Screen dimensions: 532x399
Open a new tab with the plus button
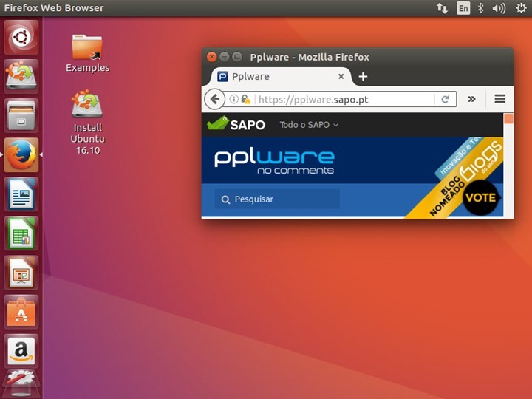tap(363, 77)
